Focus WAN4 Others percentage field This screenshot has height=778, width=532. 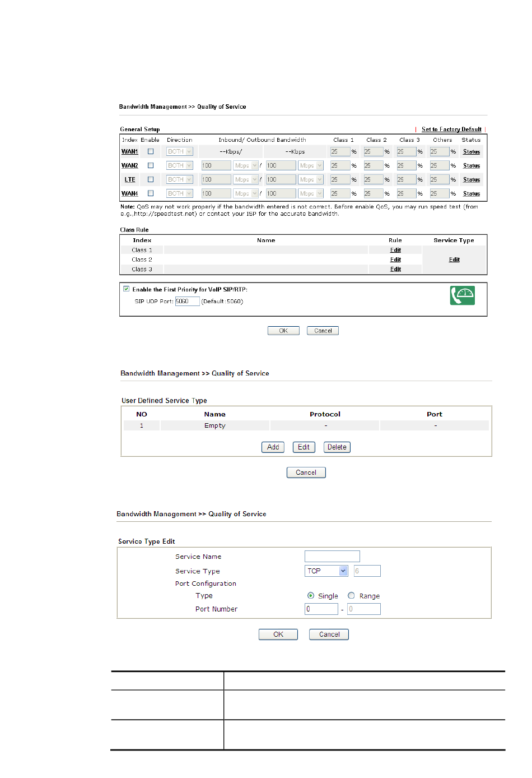[x=440, y=193]
